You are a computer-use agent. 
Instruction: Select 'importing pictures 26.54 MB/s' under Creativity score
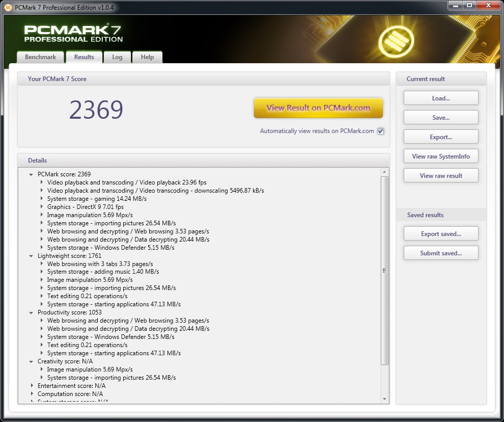click(111, 378)
